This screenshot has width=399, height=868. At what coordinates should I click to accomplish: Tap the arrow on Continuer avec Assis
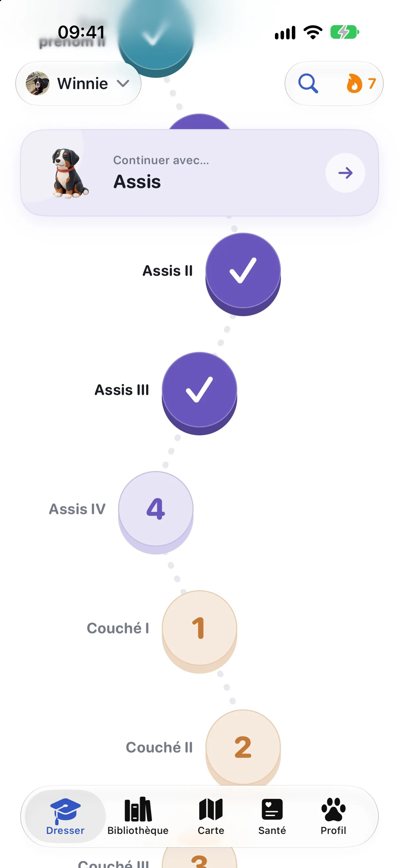345,173
